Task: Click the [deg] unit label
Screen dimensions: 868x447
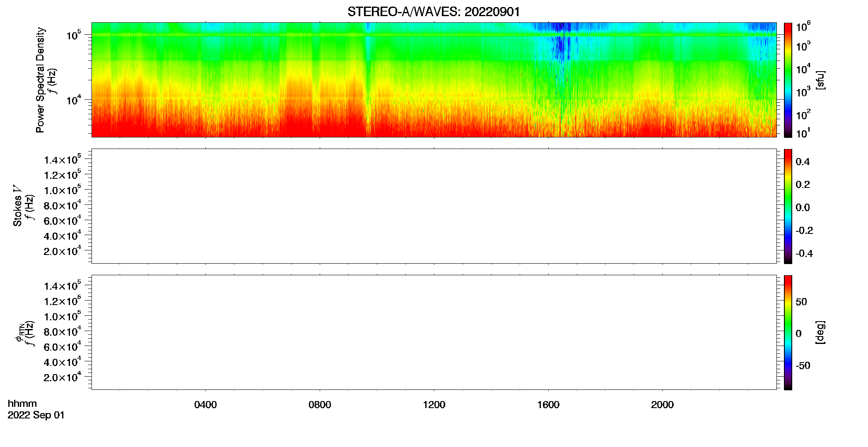Action: (820, 332)
